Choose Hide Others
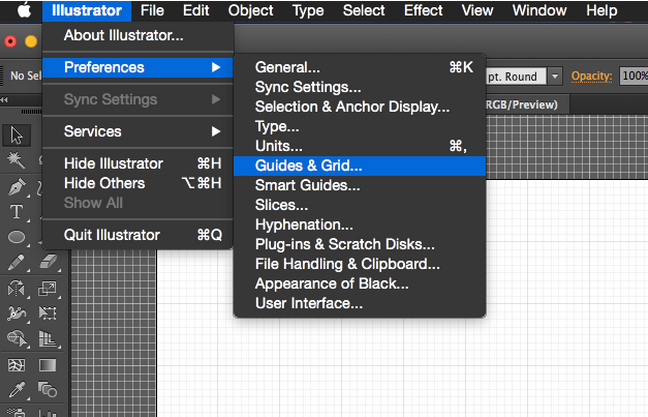 point(138,183)
